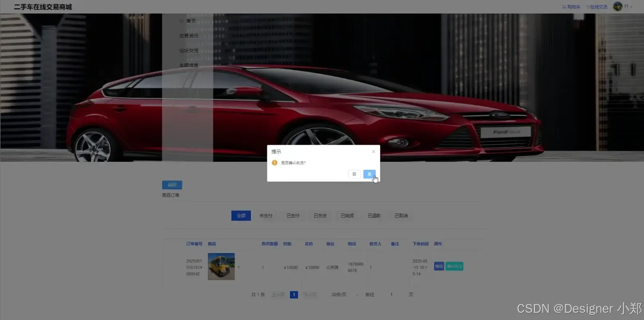Select the 已取消 order filter tab
This screenshot has width=644, height=320.
[x=401, y=216]
